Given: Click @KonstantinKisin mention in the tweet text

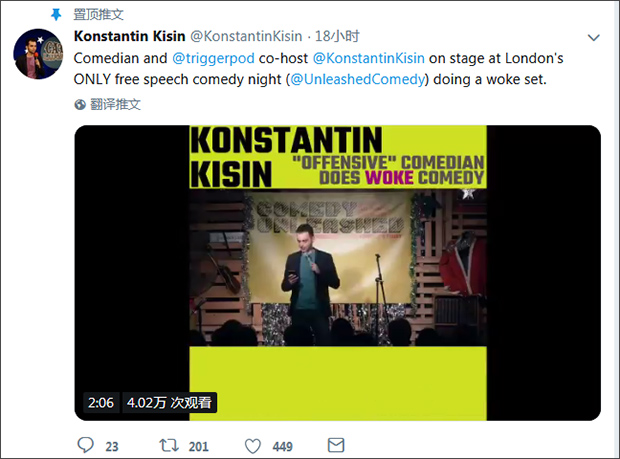Looking at the screenshot, I should pos(370,59).
